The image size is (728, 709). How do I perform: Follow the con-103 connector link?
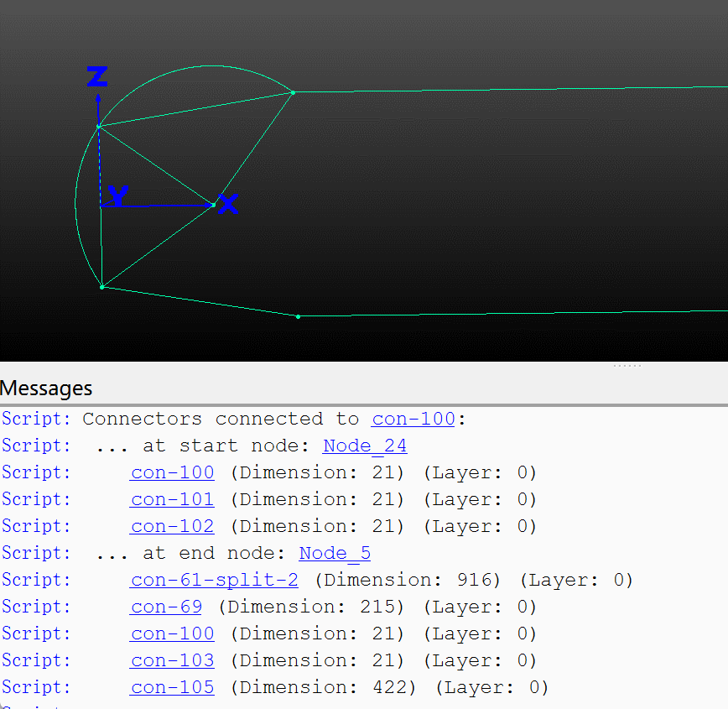171,660
